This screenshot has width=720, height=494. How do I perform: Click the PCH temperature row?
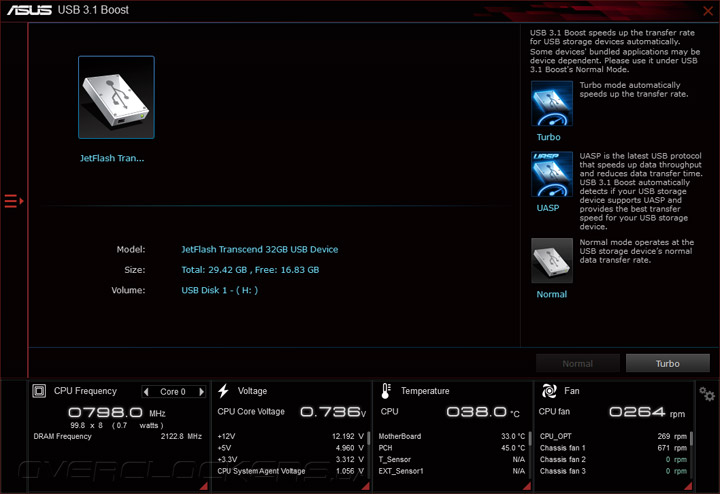click(452, 448)
